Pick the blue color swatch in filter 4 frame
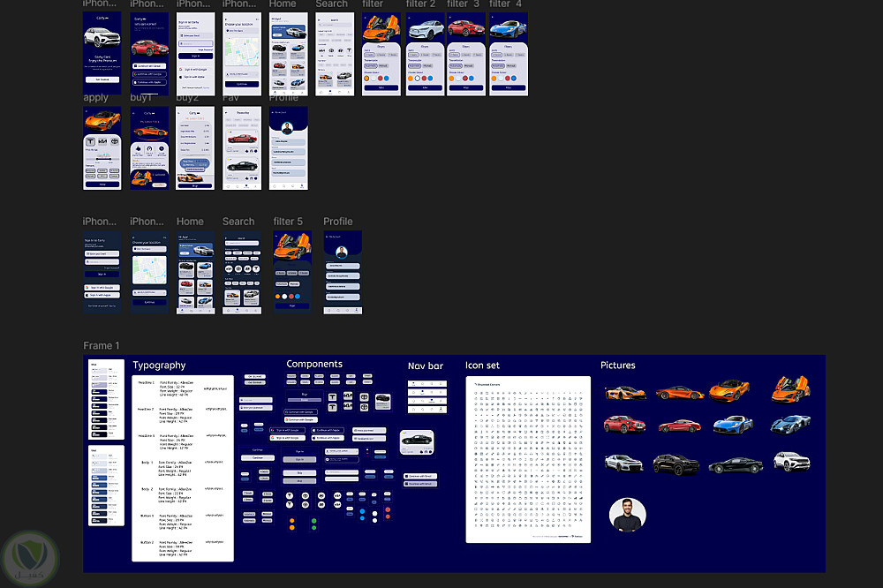883x588 pixels. tap(514, 79)
